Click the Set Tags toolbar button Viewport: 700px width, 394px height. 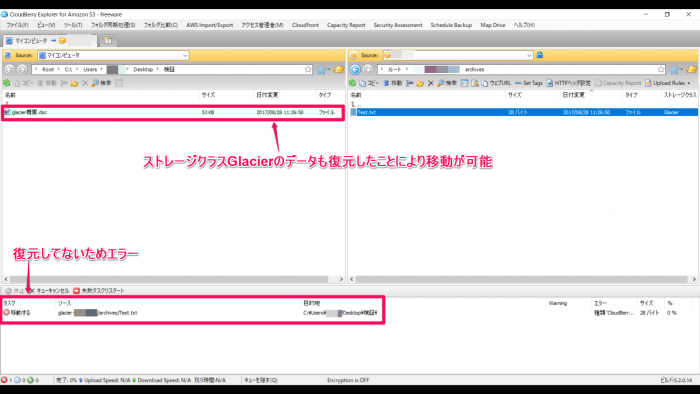click(x=529, y=83)
